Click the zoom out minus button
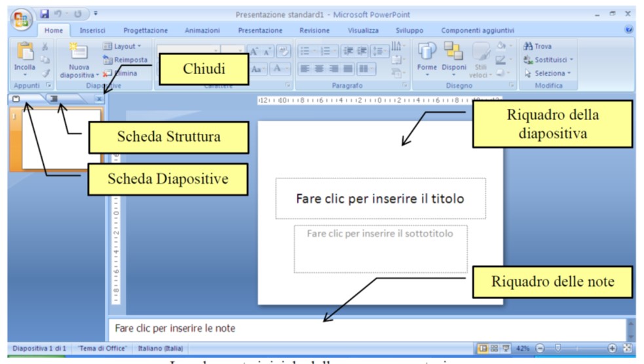The image size is (644, 364). (x=540, y=348)
